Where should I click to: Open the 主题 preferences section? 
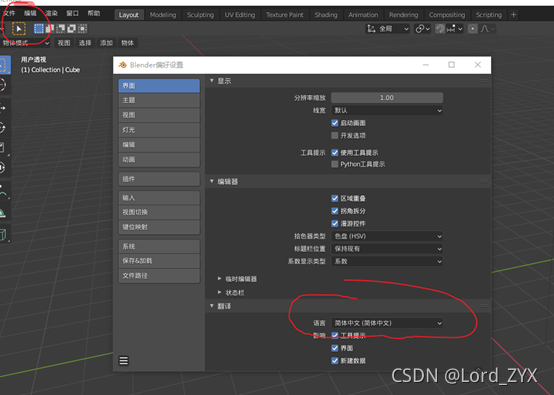[x=159, y=100]
